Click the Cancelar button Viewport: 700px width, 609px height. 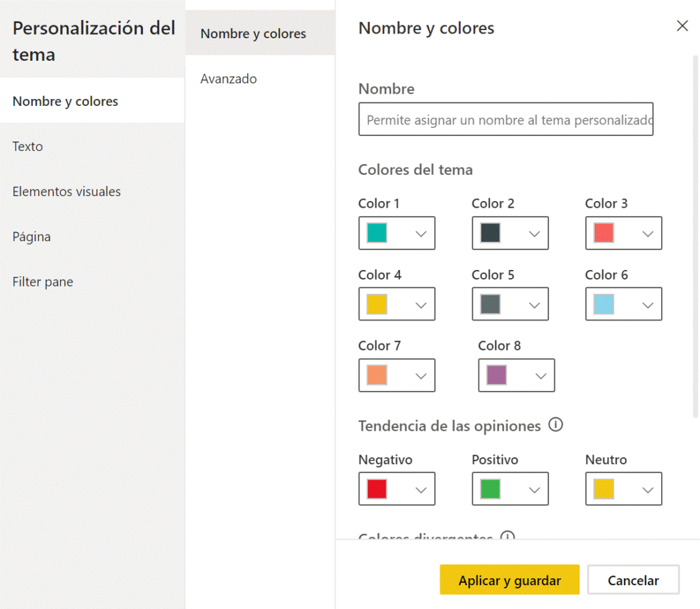click(x=633, y=580)
